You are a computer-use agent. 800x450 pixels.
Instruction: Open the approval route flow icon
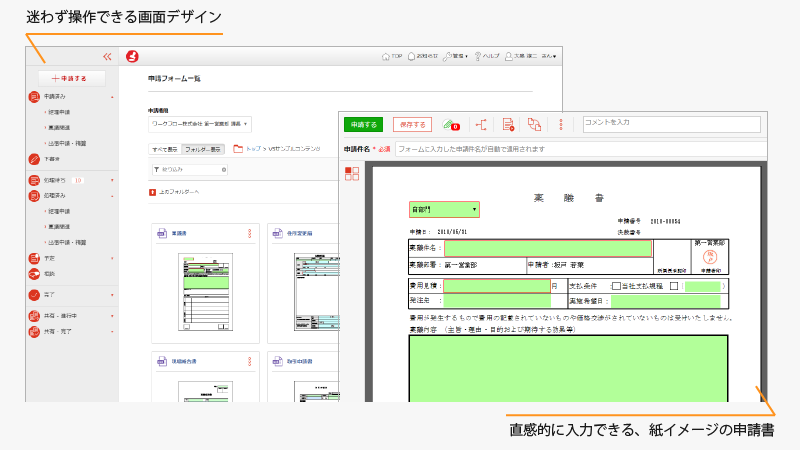tap(481, 125)
